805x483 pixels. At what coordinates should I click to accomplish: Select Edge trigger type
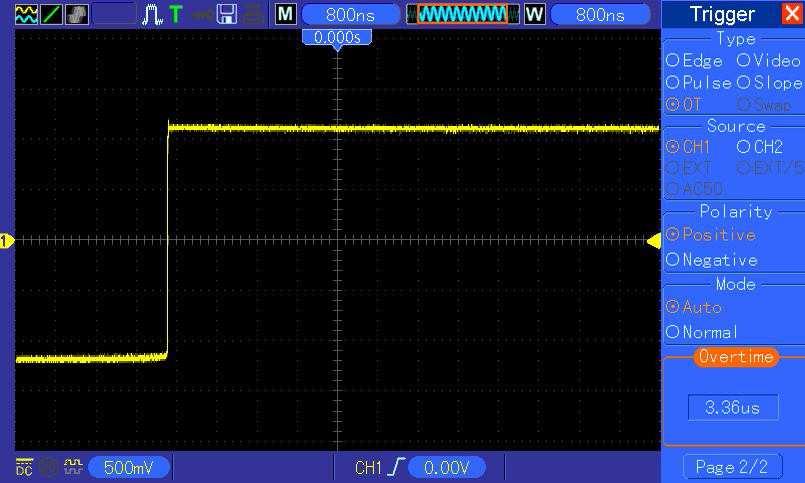pos(694,61)
